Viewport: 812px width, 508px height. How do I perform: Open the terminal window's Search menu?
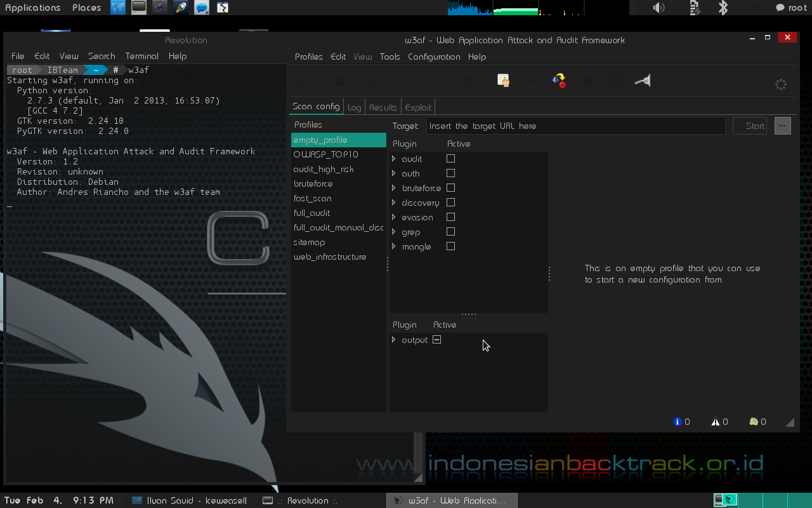click(x=101, y=56)
